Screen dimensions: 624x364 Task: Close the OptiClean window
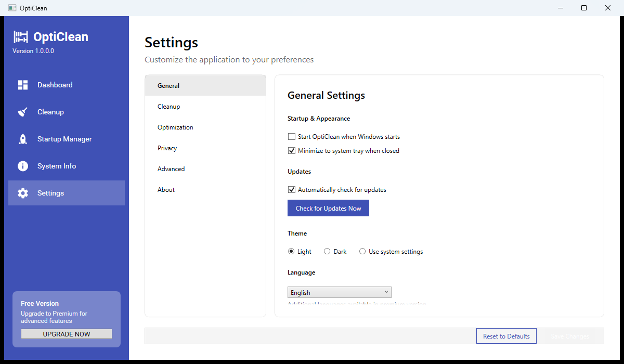[x=607, y=8]
